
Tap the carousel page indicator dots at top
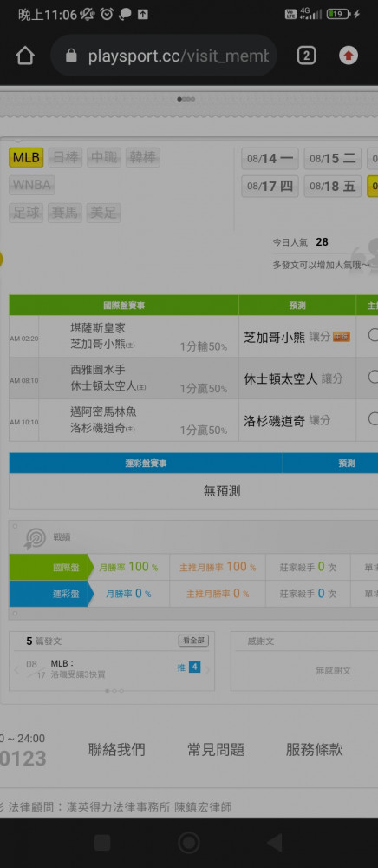186,100
